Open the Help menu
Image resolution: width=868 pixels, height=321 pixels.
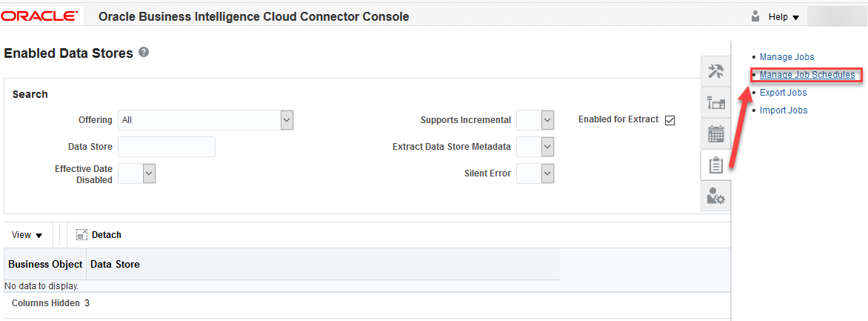tap(784, 17)
